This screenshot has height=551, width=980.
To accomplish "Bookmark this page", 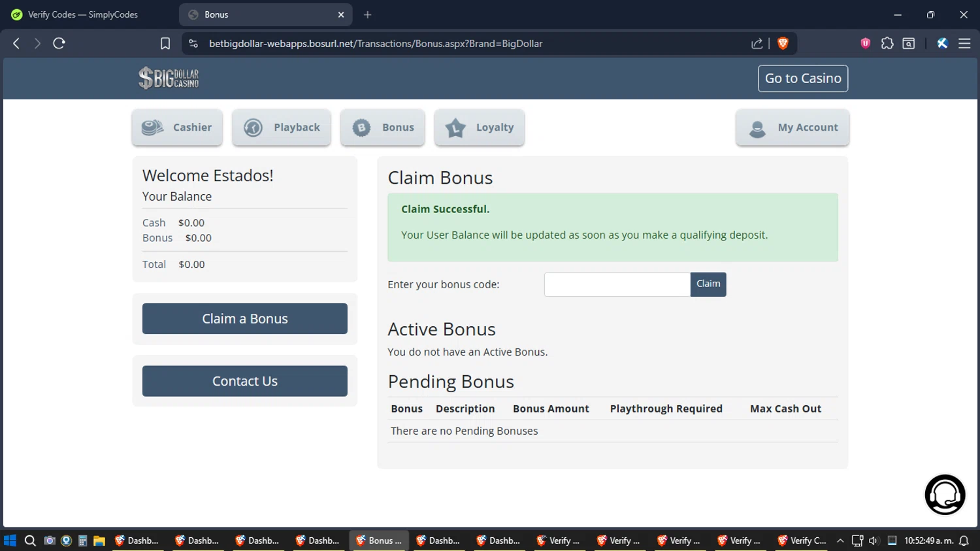I will pos(165,43).
